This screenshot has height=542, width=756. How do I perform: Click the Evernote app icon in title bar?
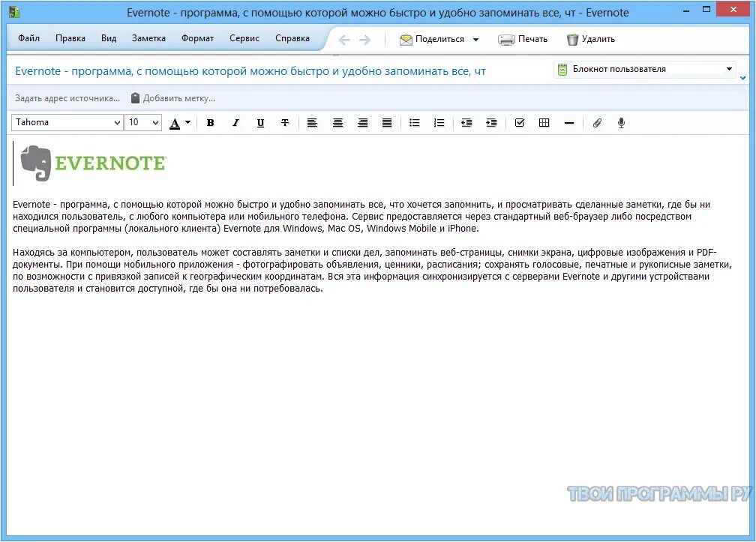[x=14, y=12]
